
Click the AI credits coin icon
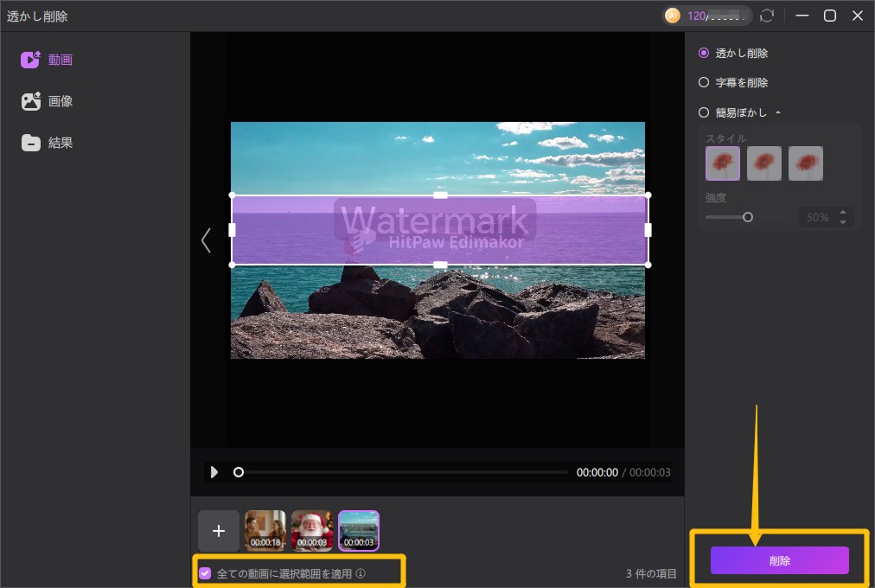click(672, 16)
